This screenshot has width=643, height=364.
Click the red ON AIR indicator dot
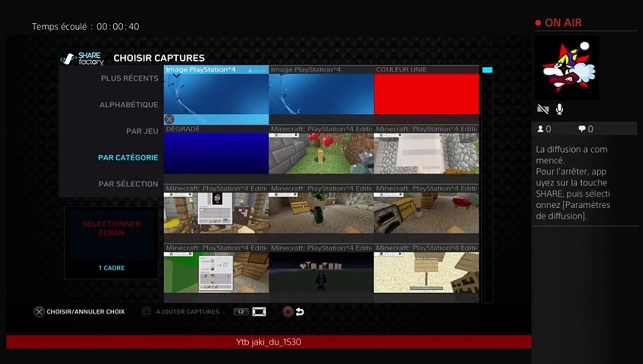point(538,23)
